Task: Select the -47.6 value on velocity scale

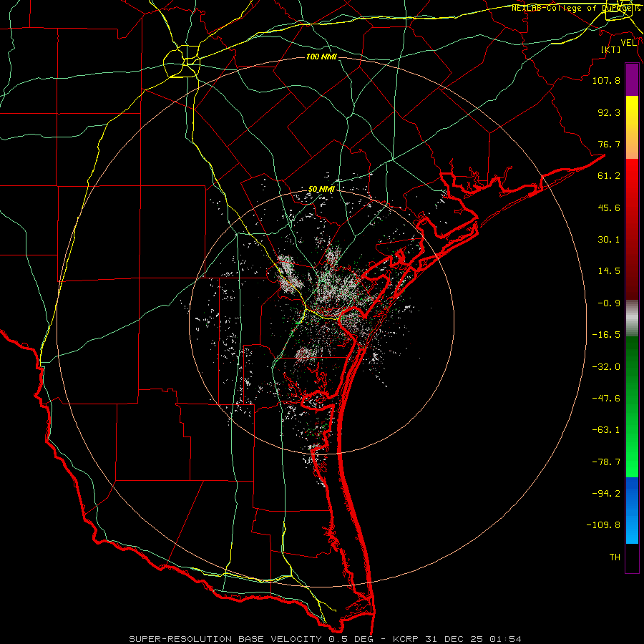Action: (606, 399)
